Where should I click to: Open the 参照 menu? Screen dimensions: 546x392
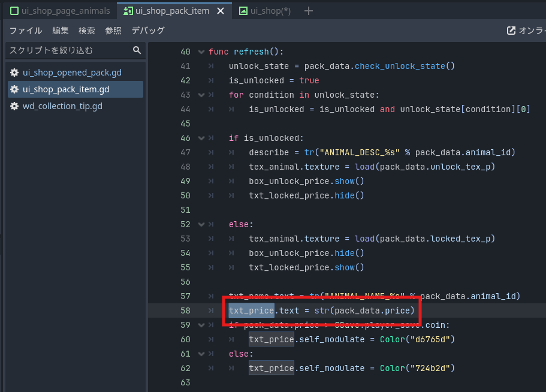click(x=113, y=31)
